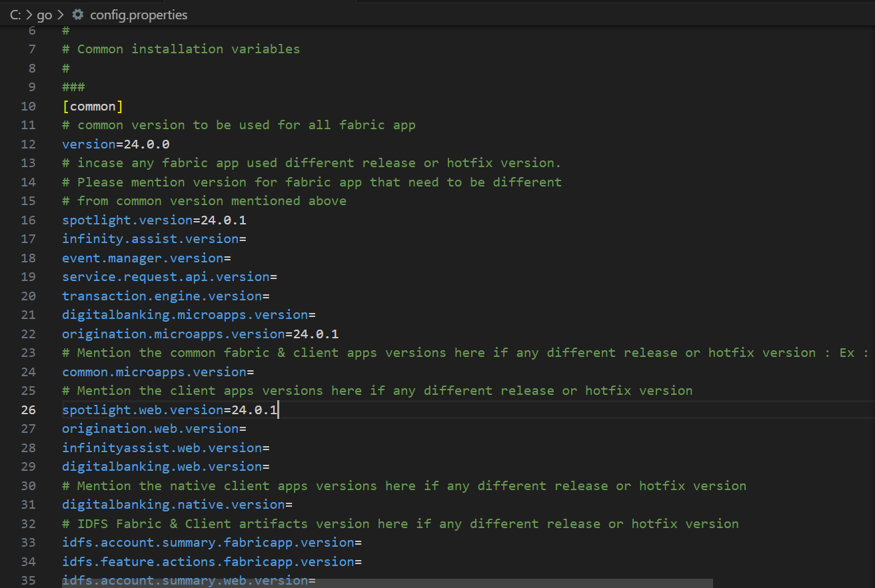Viewport: 875px width, 588px height.
Task: Click spotlight.web.version=24.0.1 line
Action: tap(170, 410)
